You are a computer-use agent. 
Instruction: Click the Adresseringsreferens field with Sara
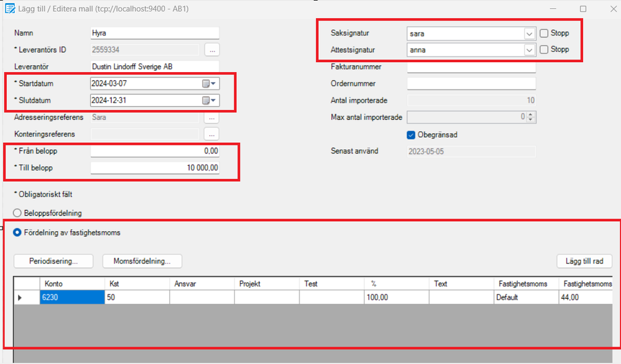(145, 117)
